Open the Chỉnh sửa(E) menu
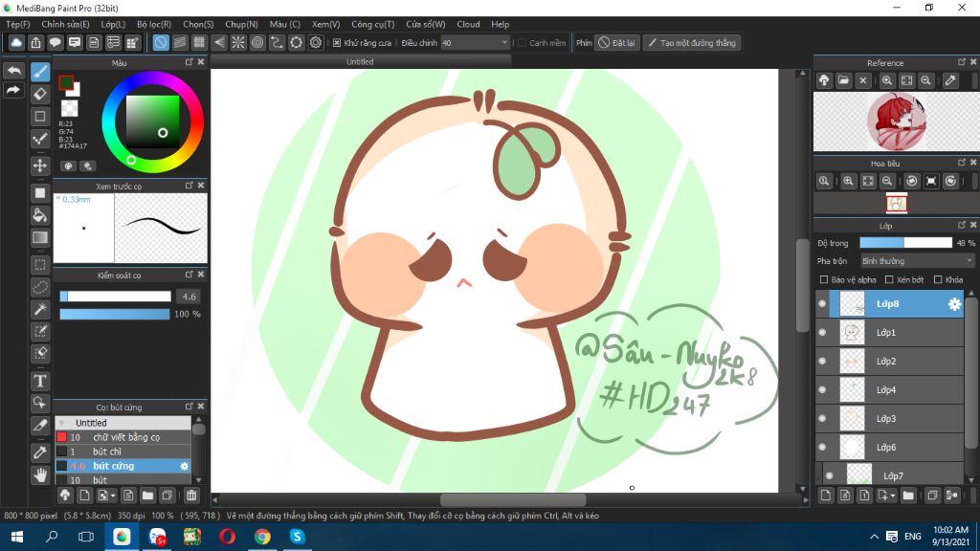Viewport: 980px width, 551px height. [66, 24]
